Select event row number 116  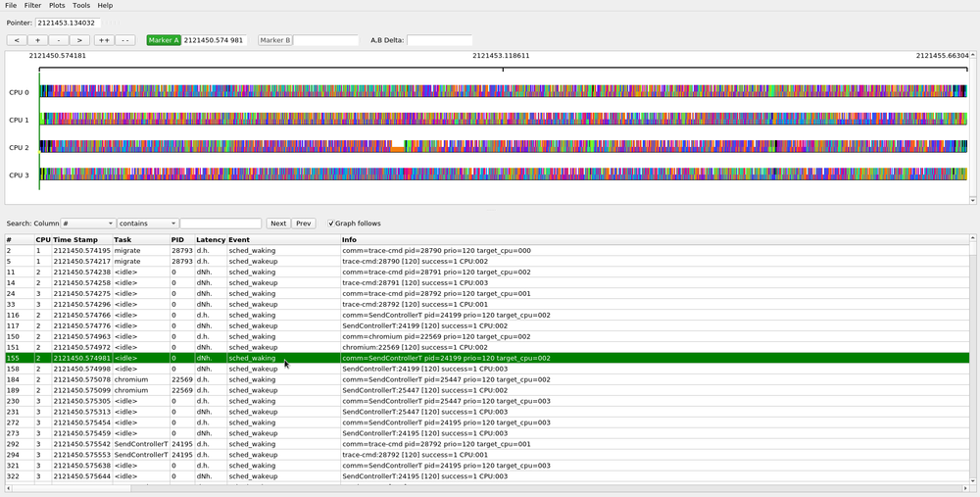pyautogui.click(x=487, y=315)
